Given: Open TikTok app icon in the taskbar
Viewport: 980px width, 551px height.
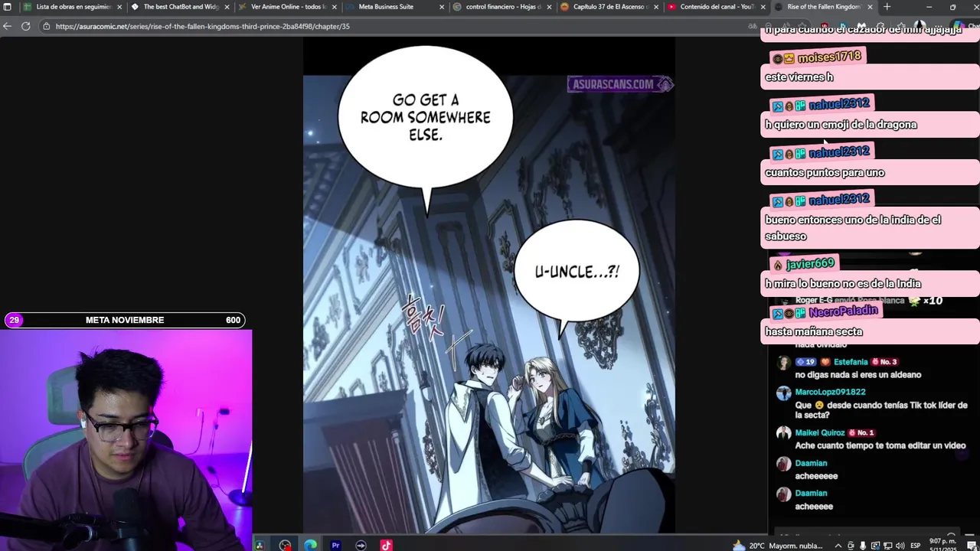Looking at the screenshot, I should coord(386,545).
